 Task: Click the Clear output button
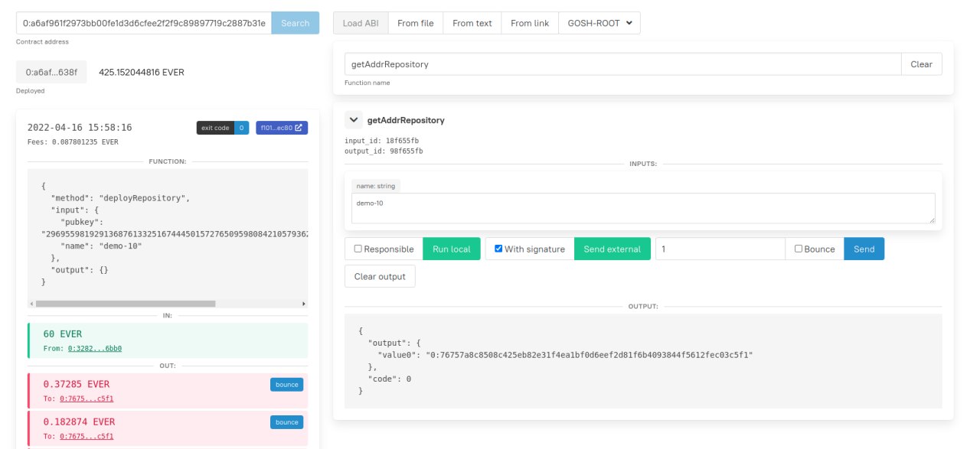[x=380, y=276]
